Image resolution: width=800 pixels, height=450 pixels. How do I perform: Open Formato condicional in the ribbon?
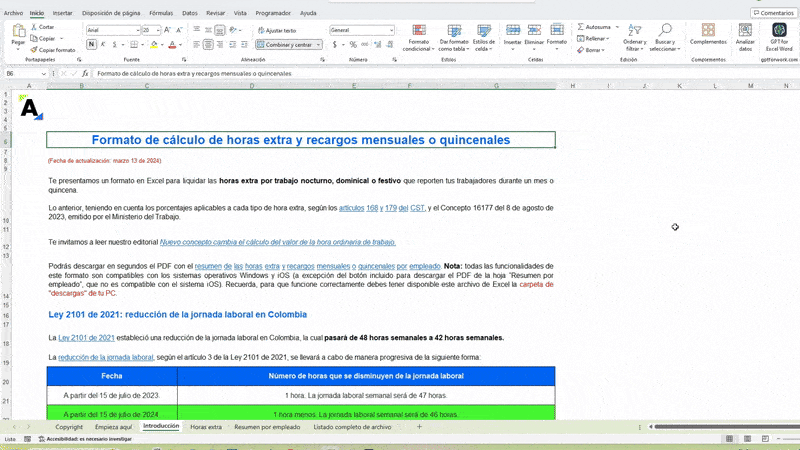[418, 39]
